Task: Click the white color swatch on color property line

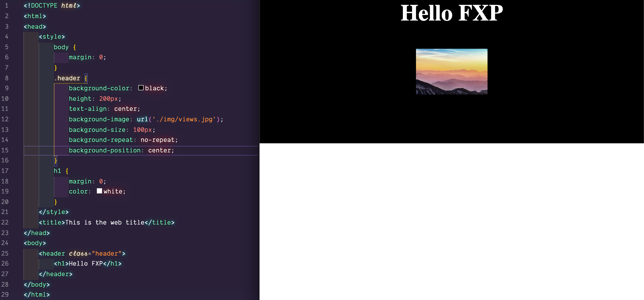Action: pyautogui.click(x=99, y=191)
